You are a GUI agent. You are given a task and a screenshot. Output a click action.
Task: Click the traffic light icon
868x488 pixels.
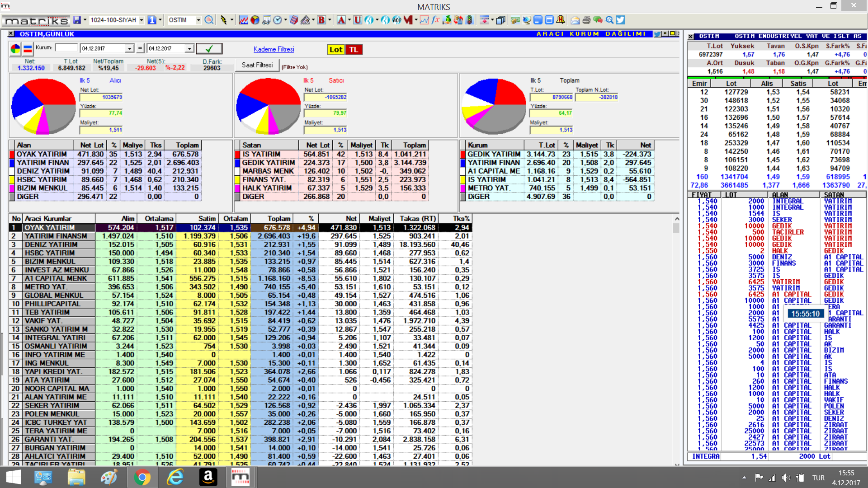click(x=470, y=20)
